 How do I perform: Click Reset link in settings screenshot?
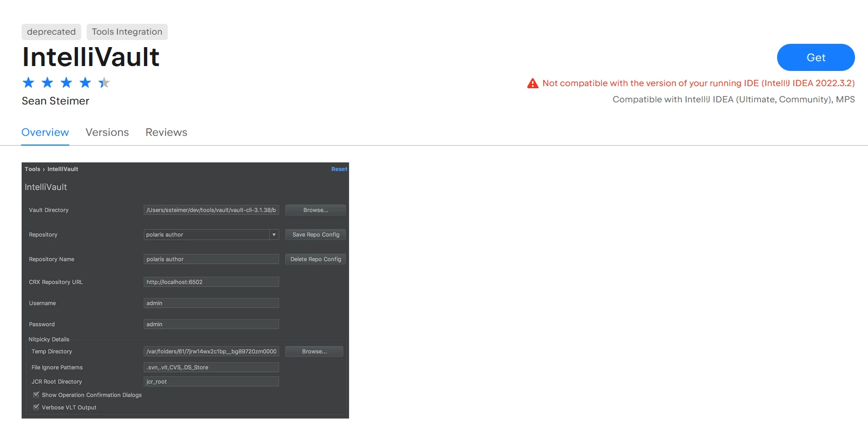coord(339,169)
